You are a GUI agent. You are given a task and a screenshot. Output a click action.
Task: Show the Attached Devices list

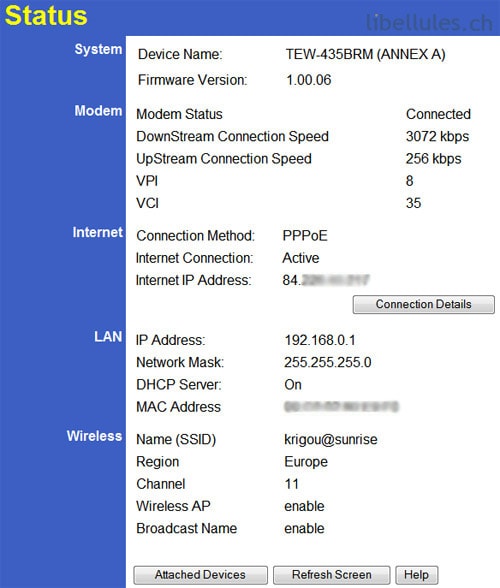coord(200,574)
